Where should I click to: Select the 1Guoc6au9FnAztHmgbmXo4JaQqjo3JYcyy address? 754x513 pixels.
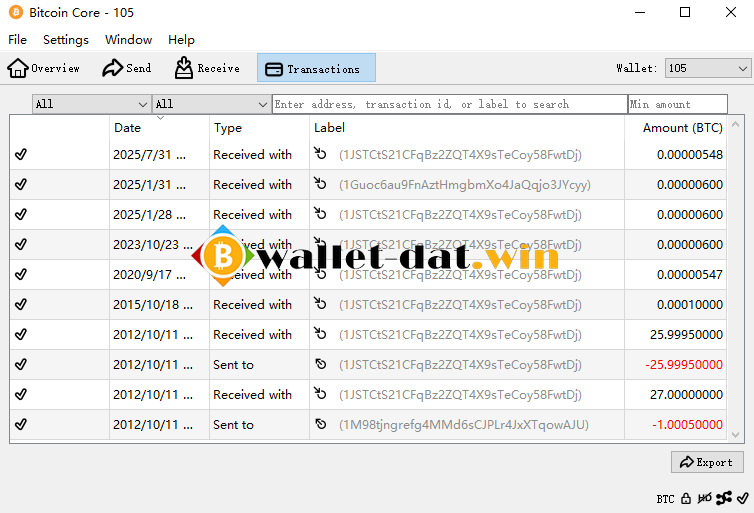(x=465, y=185)
